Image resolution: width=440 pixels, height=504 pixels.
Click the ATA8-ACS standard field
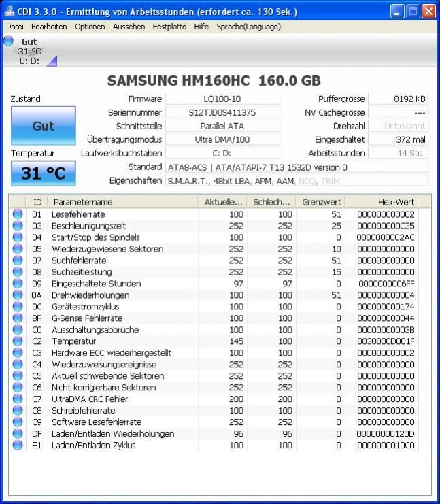(x=297, y=167)
